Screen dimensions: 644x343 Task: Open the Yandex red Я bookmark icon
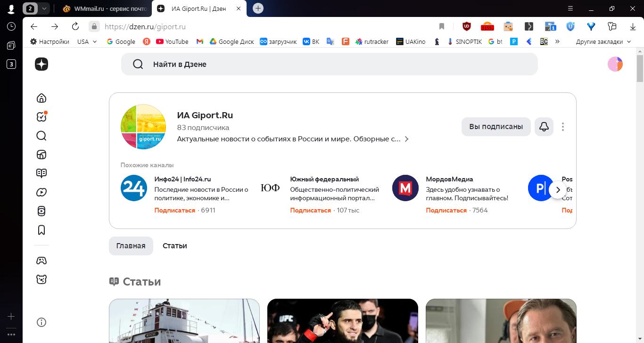(x=146, y=41)
